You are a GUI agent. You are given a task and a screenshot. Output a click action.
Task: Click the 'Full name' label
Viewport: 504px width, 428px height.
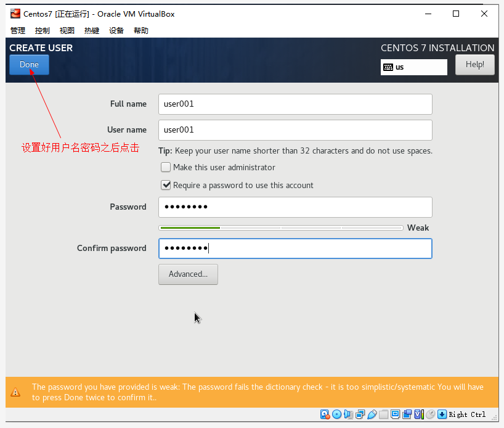[128, 104]
